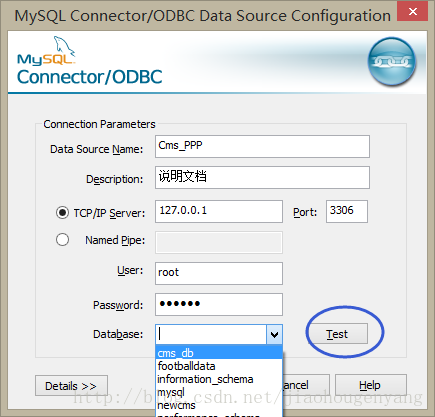Click the User label
This screenshot has width=435, height=417.
[x=130, y=270]
